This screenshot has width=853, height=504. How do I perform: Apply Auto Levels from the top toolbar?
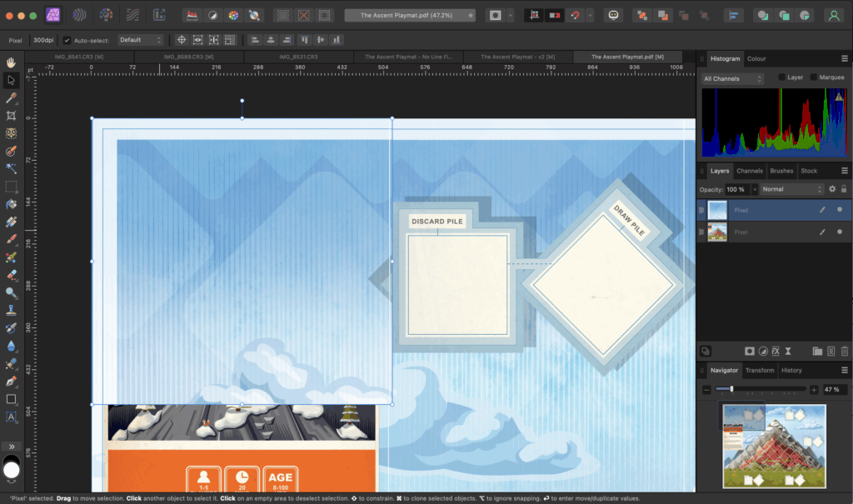(x=192, y=15)
